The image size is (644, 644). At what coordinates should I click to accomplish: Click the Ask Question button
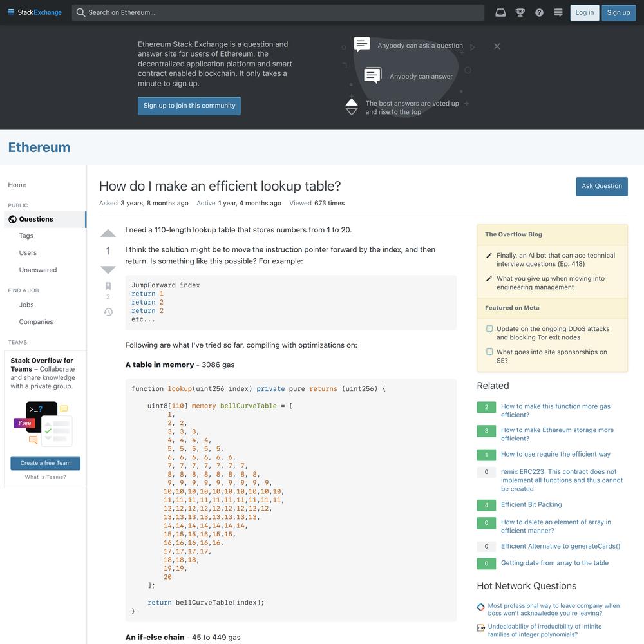pos(601,186)
